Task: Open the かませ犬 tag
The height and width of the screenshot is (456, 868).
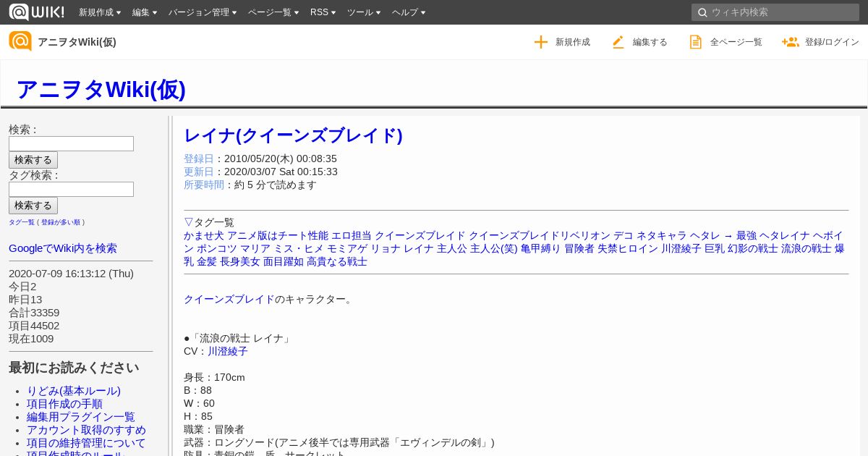Action: click(204, 235)
